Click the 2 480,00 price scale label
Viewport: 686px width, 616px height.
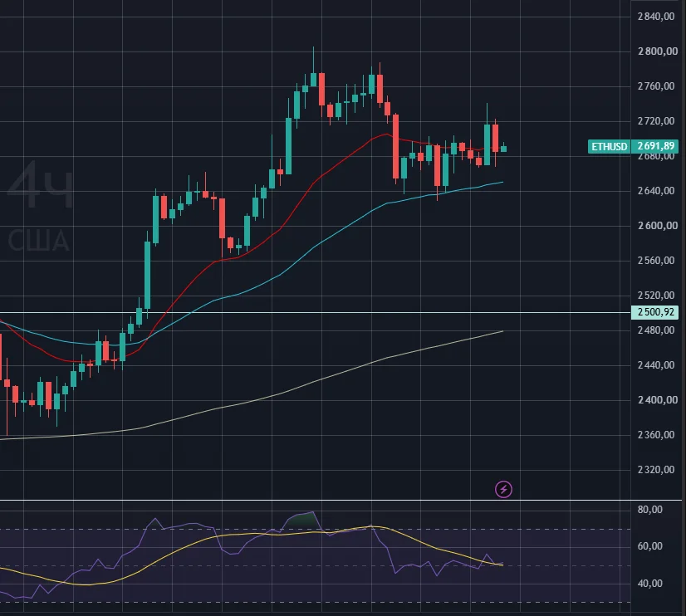pyautogui.click(x=656, y=330)
